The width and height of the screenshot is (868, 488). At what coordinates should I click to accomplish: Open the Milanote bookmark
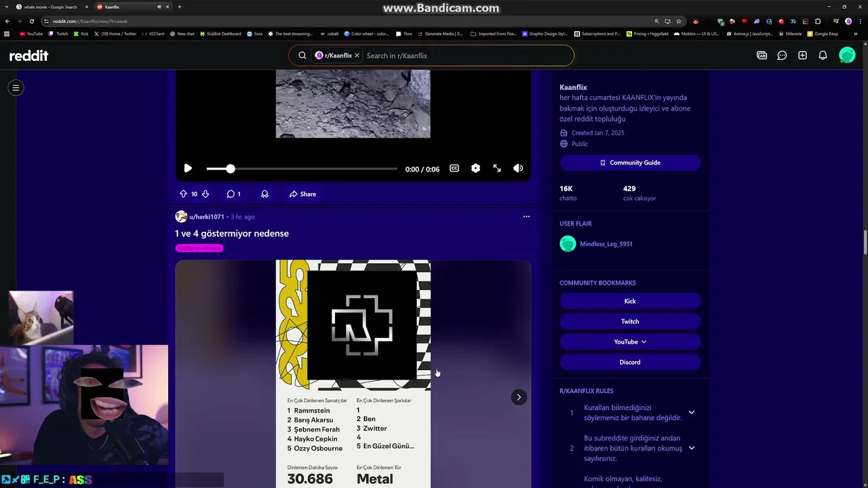[x=789, y=33]
